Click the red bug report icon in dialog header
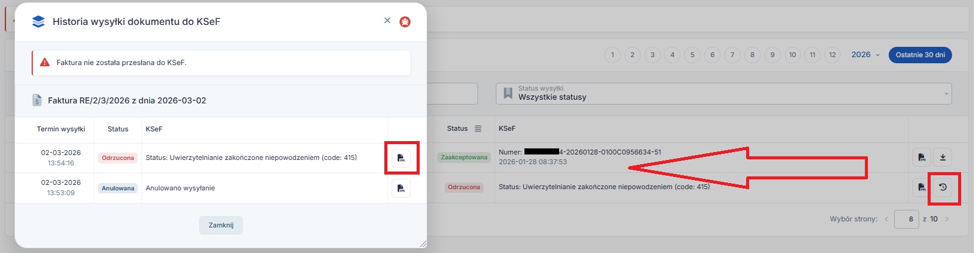 point(405,22)
